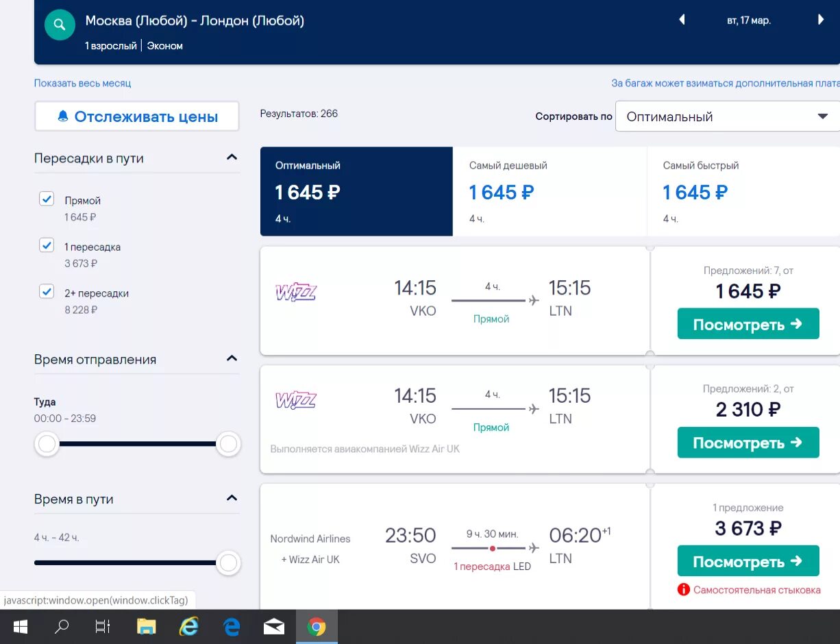The height and width of the screenshot is (644, 840).
Task: Go to previous date with left arrow
Action: point(682,20)
